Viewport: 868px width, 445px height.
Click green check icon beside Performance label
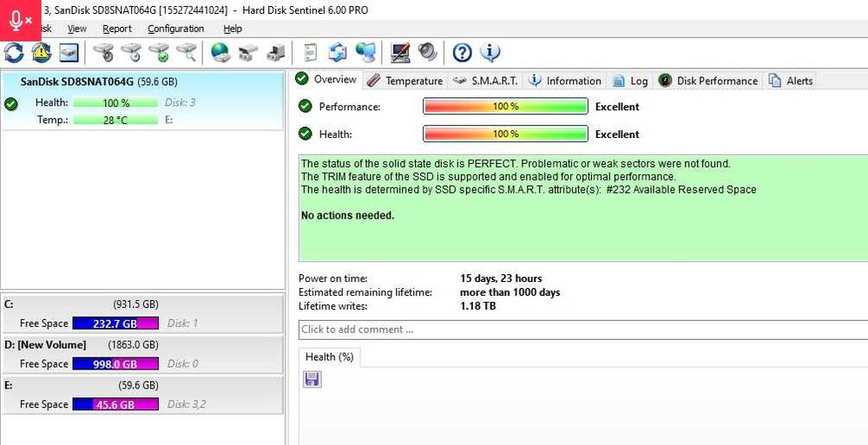[x=305, y=106]
